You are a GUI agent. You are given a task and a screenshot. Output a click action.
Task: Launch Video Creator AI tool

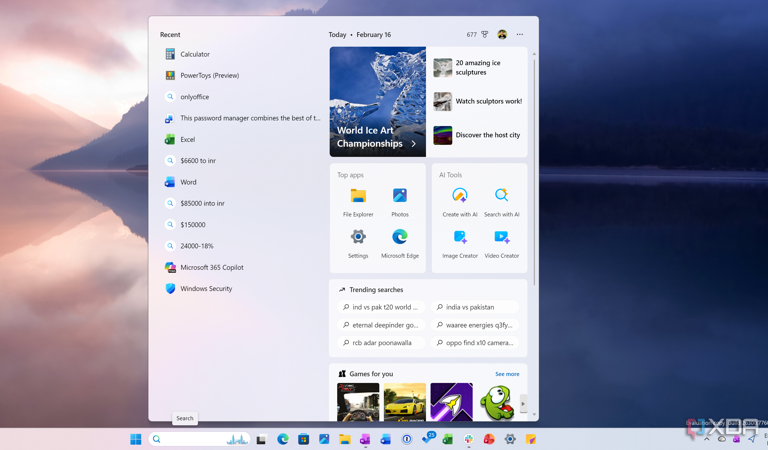pos(502,244)
